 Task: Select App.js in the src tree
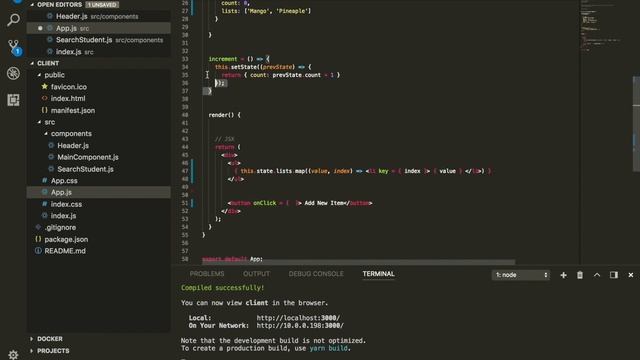98,192
